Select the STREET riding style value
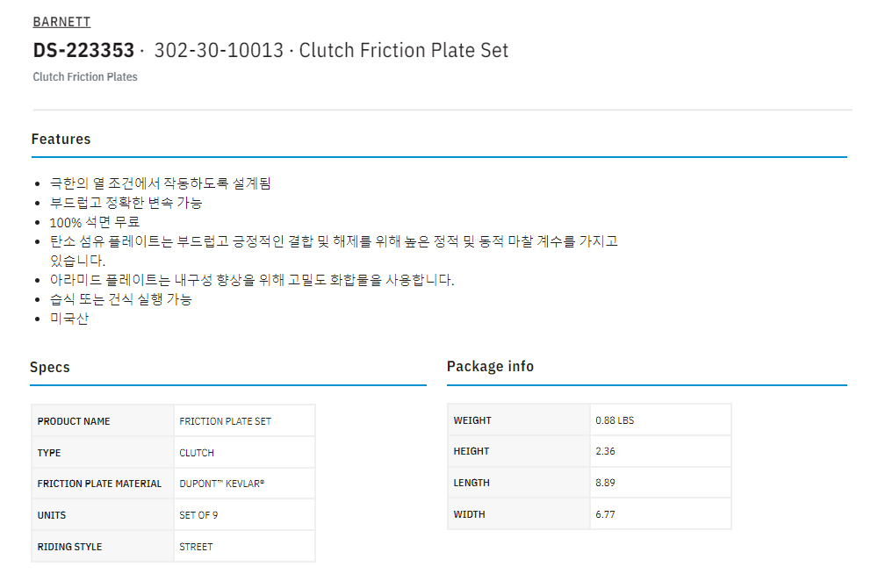Screen dimensions: 878x588 pos(196,547)
